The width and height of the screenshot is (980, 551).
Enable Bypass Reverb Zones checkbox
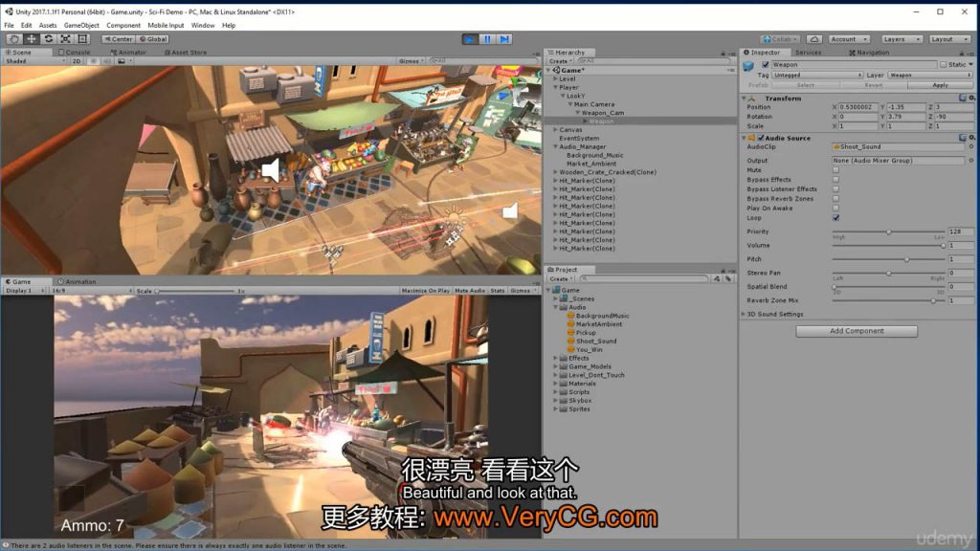pos(835,199)
